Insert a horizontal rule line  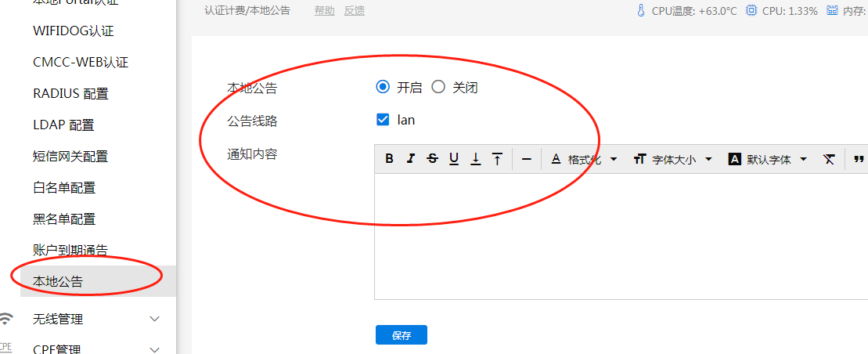[527, 159]
